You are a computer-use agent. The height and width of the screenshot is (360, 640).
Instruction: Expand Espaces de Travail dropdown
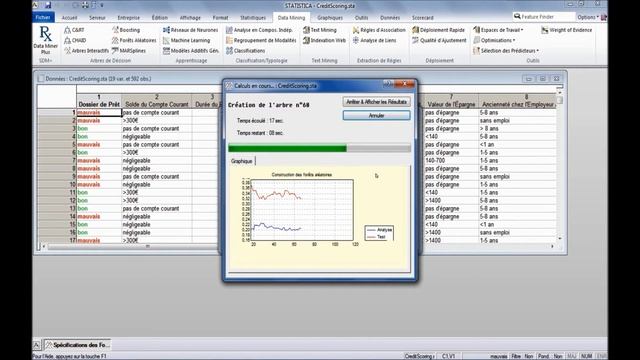pos(498,30)
